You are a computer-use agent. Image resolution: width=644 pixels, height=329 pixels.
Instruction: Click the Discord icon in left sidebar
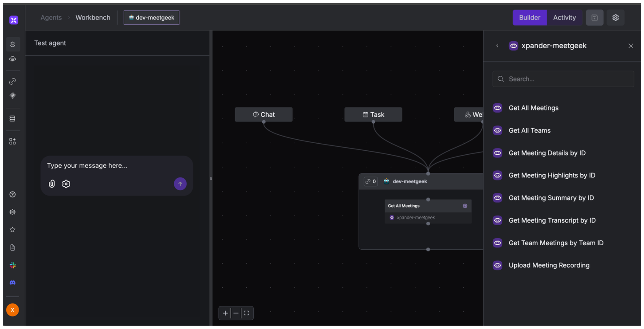point(12,283)
